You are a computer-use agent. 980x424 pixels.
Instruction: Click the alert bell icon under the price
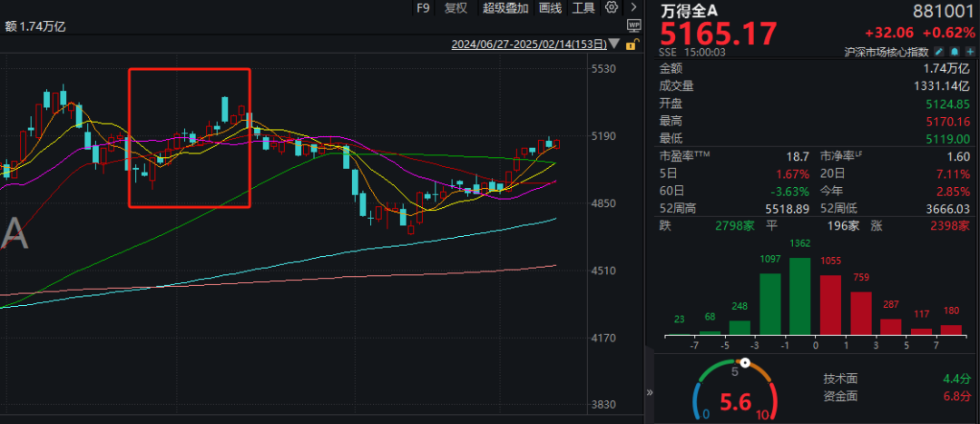(955, 53)
